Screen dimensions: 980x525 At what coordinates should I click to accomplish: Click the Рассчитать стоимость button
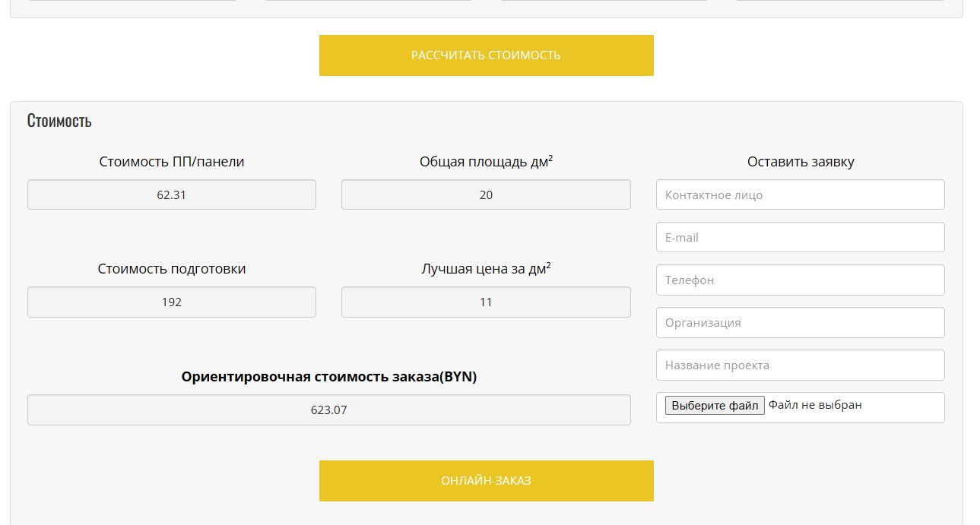486,55
